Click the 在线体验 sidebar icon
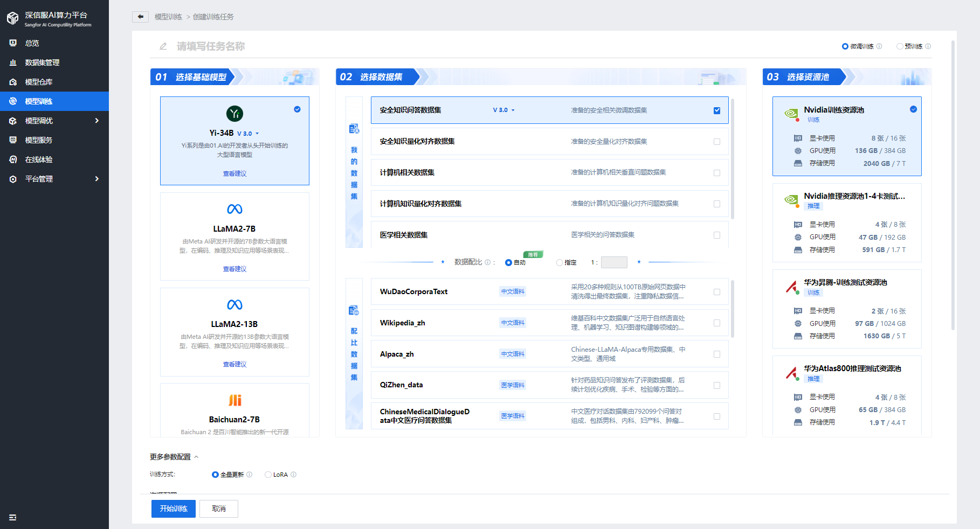Image resolution: width=980 pixels, height=529 pixels. (x=13, y=159)
